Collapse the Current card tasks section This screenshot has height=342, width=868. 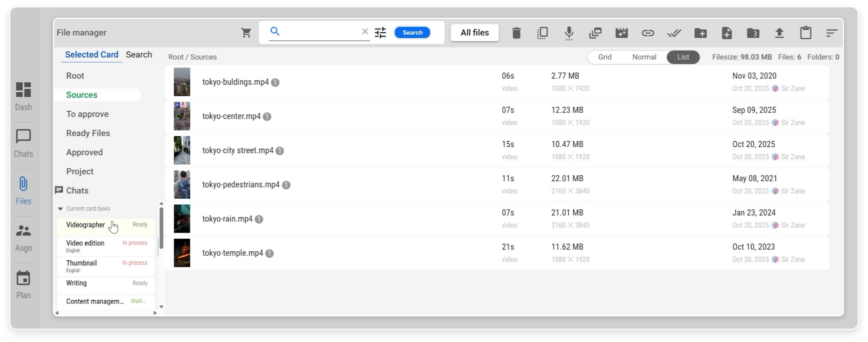pos(60,209)
